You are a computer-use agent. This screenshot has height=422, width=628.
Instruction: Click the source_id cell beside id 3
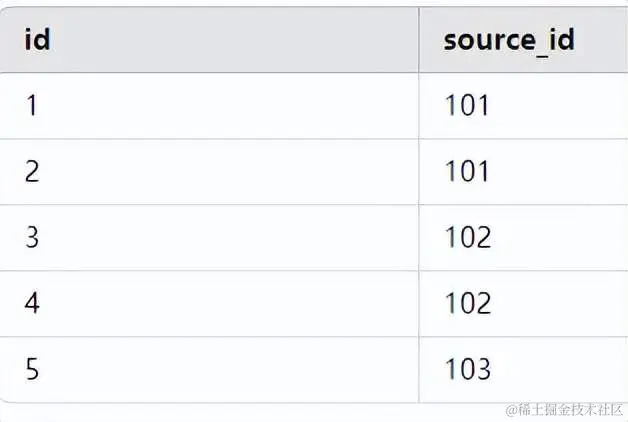[520, 237]
